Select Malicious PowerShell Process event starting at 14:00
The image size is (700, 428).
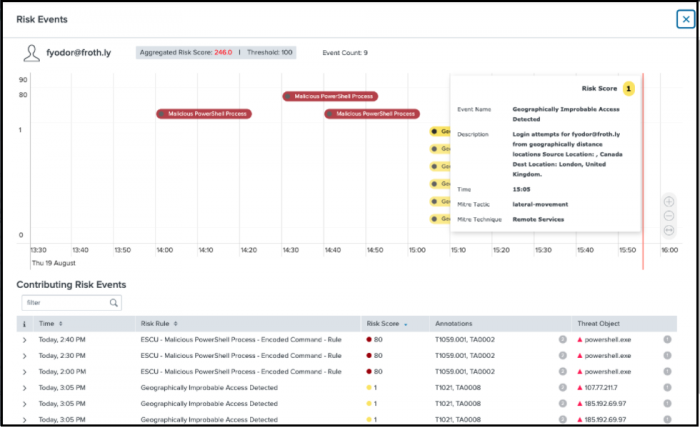[204, 114]
